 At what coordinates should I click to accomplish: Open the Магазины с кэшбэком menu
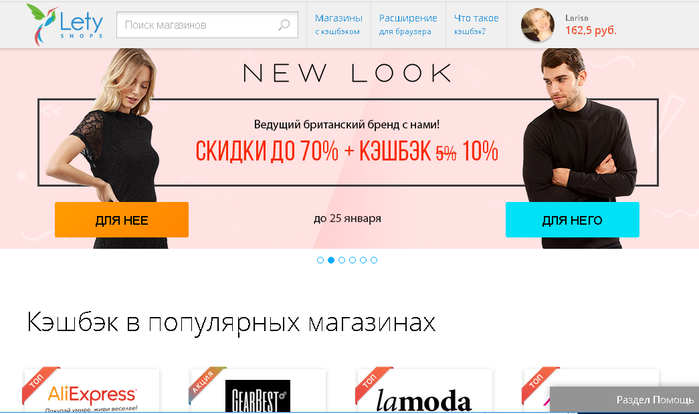tap(338, 25)
